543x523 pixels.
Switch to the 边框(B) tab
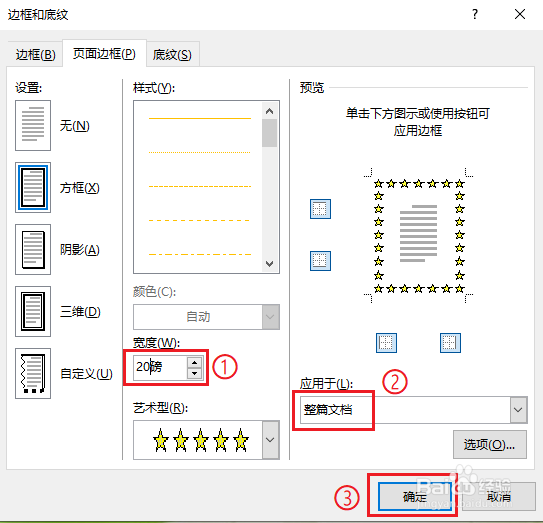pyautogui.click(x=35, y=54)
